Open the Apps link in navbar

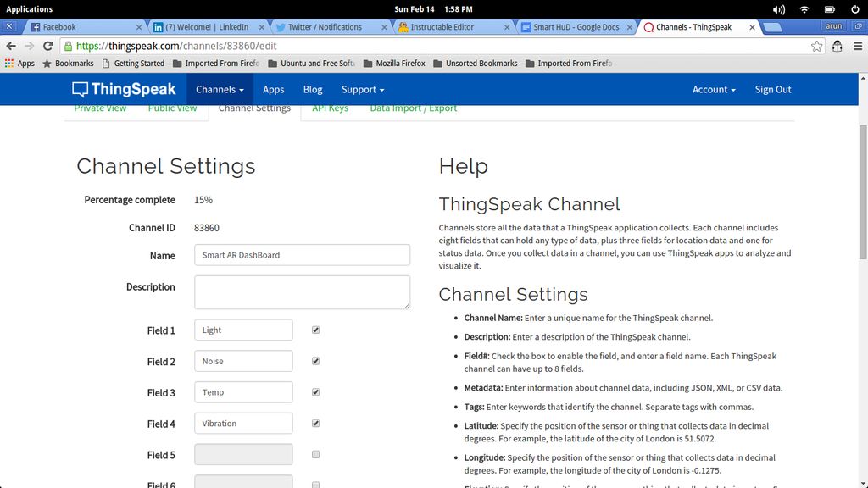click(x=274, y=89)
